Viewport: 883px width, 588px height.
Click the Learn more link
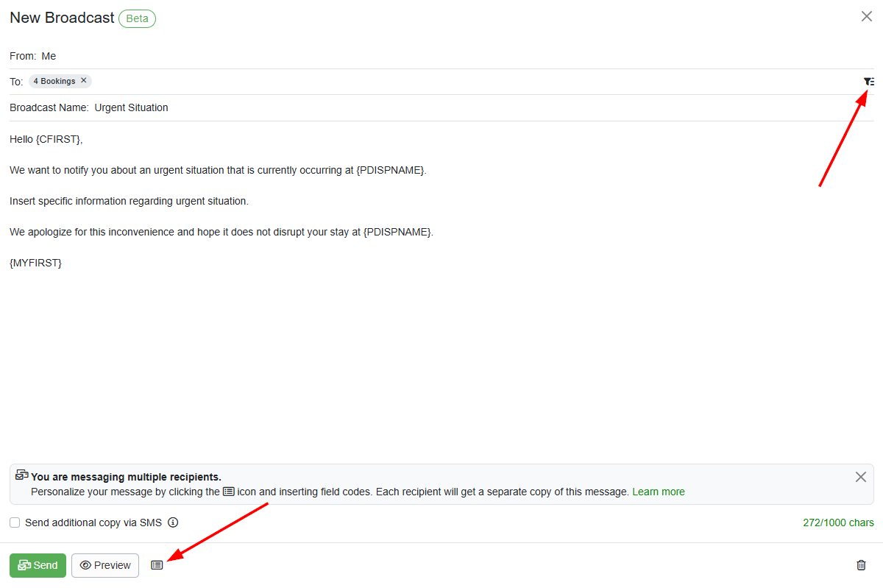[x=658, y=492]
